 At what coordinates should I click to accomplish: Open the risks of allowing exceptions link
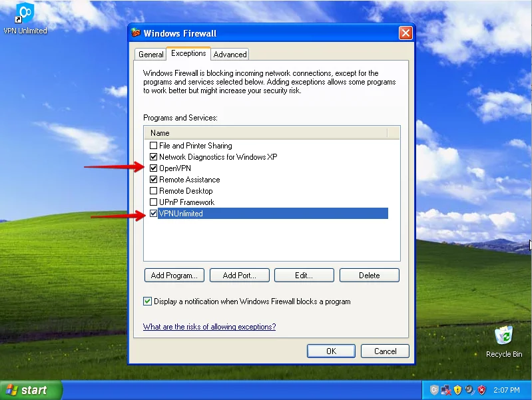pyautogui.click(x=209, y=327)
